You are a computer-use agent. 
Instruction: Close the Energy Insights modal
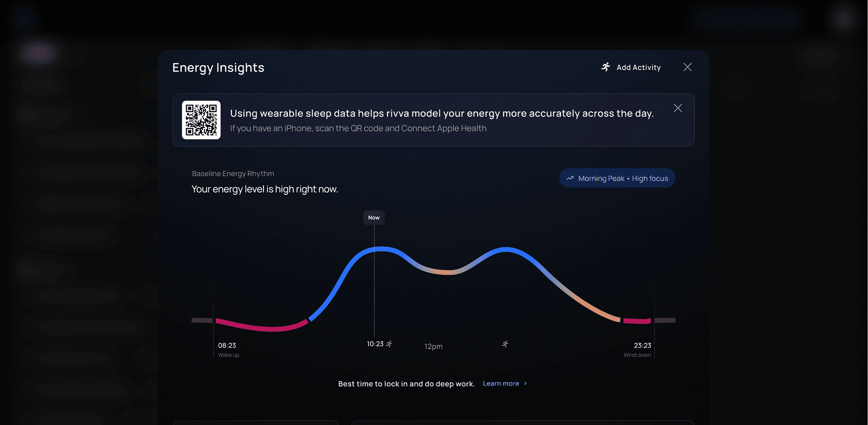click(x=687, y=67)
